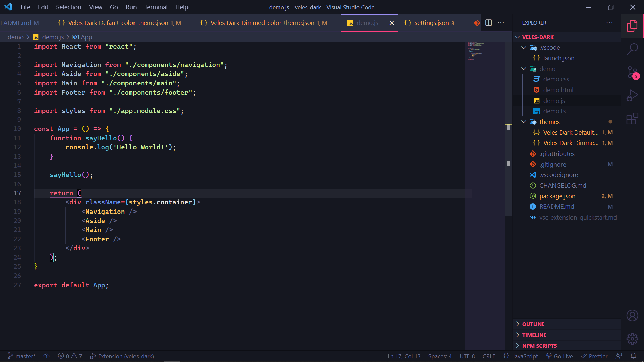Screen dimensions: 644x362
Task: Expand the themes folder in Explorer
Action: [550, 121]
